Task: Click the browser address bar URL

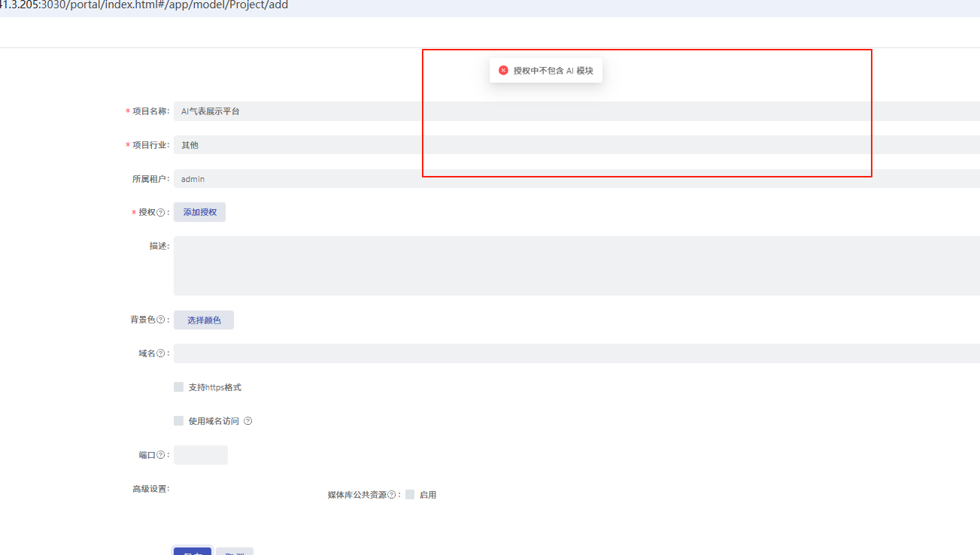Action: click(144, 5)
